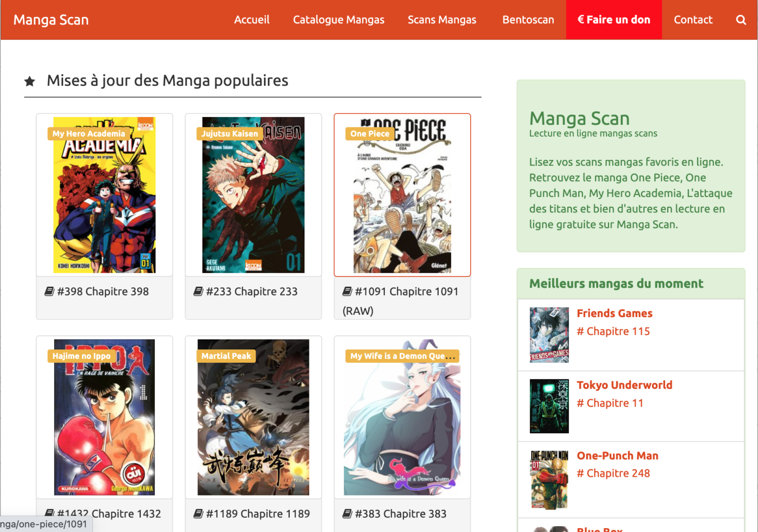Click the book icon beside Chapitre 1189

[x=198, y=514]
